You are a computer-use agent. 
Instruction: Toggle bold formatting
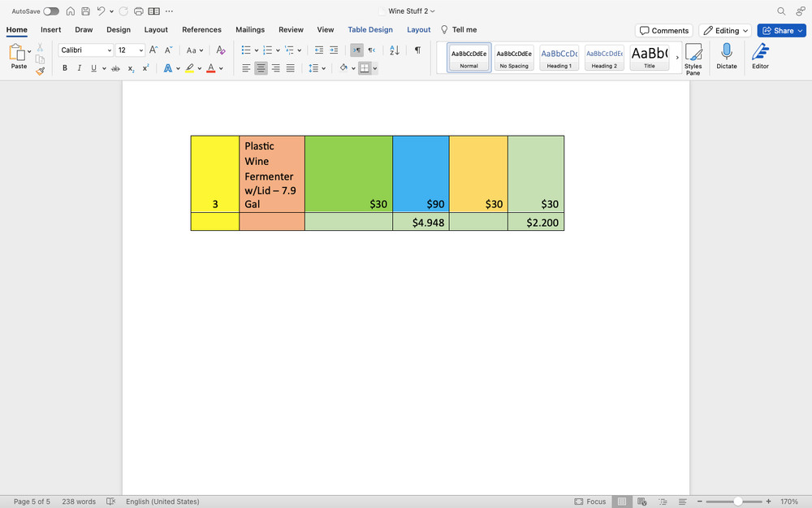[65, 68]
